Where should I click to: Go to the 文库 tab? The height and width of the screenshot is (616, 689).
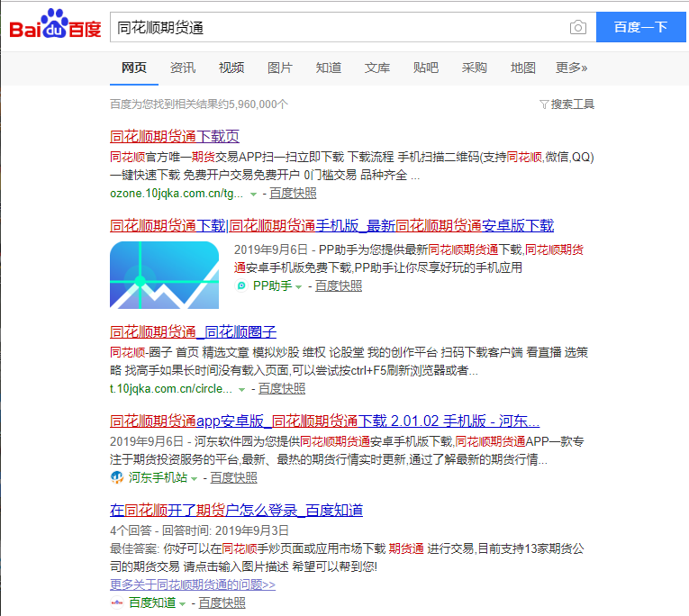377,68
